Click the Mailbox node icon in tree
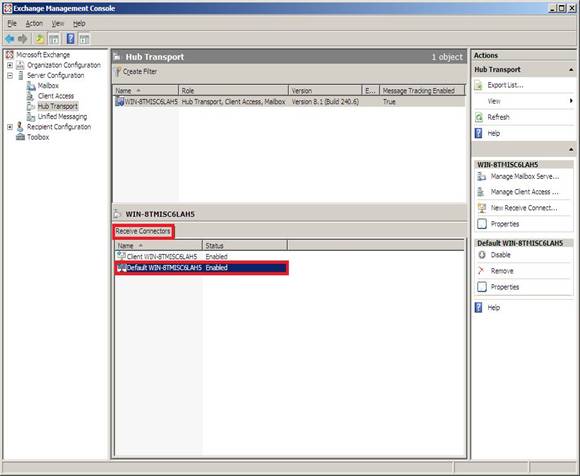Viewport: 580px width, 476px height. coord(31,86)
